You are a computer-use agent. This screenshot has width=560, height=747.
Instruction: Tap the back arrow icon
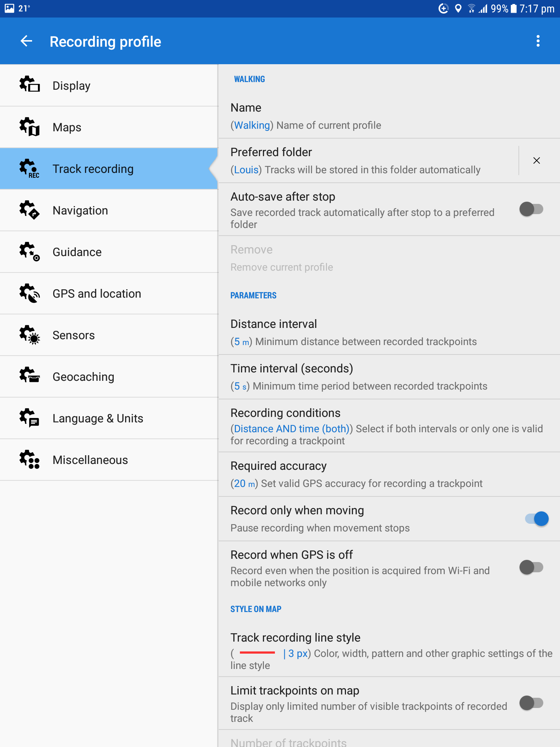(x=26, y=41)
